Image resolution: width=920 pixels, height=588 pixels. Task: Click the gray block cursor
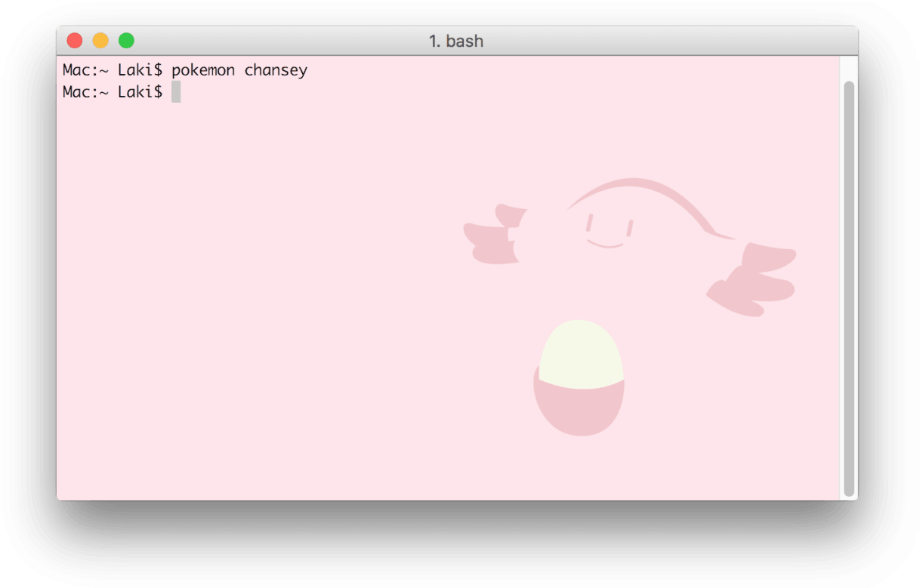[177, 91]
